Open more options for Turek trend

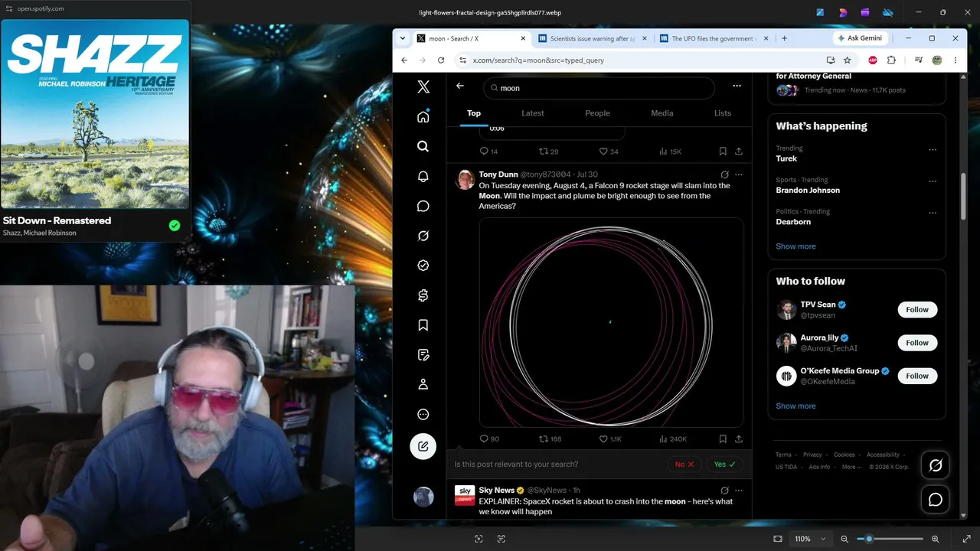click(x=933, y=150)
